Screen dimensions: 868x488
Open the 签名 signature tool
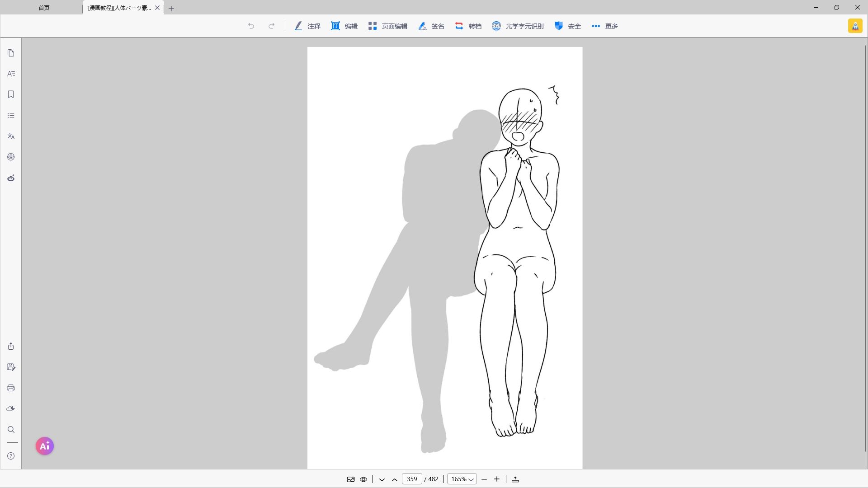point(431,26)
